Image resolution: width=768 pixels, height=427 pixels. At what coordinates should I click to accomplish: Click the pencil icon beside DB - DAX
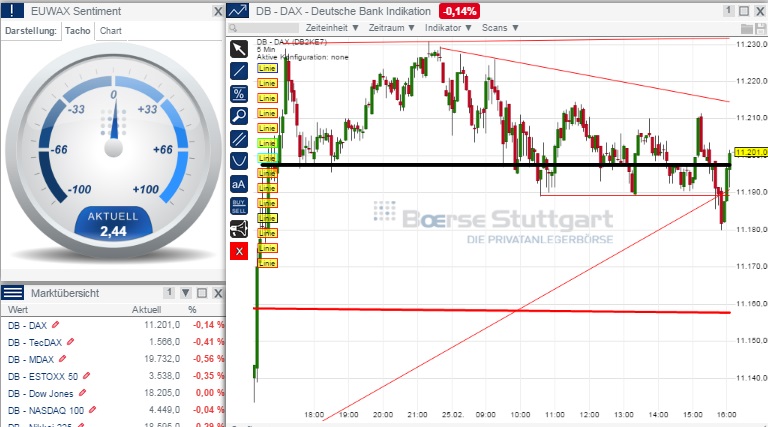(55, 325)
